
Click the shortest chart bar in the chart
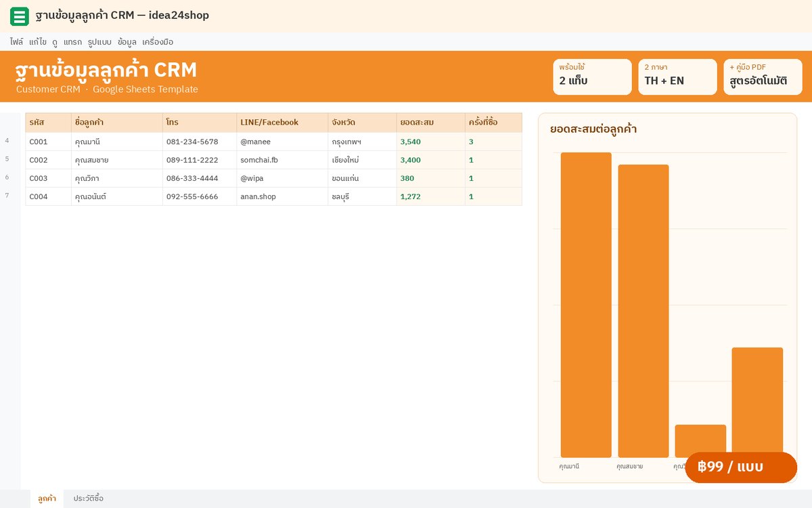coord(700,441)
